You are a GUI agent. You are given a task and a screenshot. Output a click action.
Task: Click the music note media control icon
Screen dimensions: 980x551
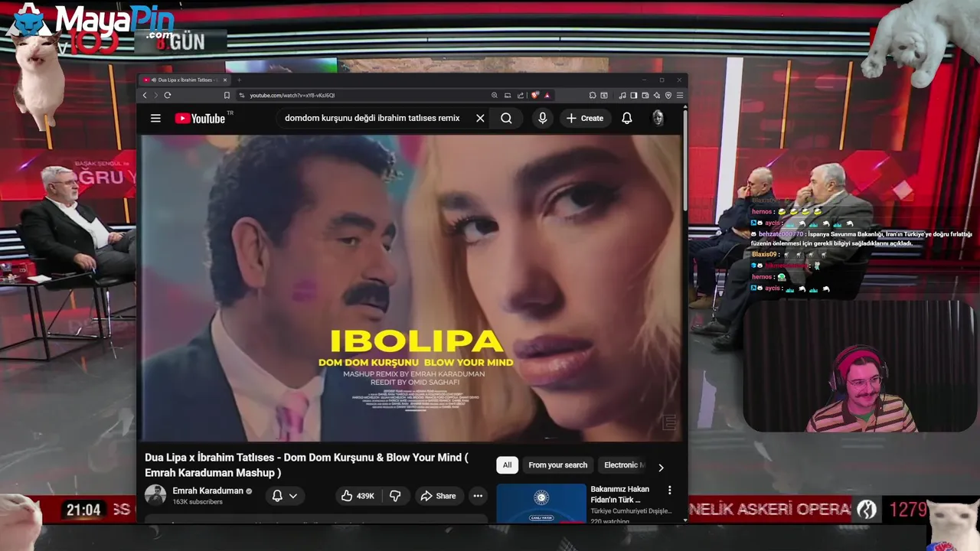pyautogui.click(x=622, y=95)
